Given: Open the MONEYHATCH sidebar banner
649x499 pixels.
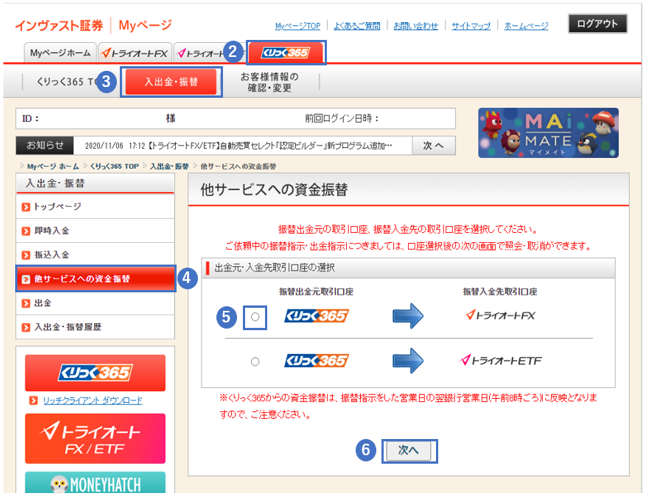Looking at the screenshot, I should [95, 482].
